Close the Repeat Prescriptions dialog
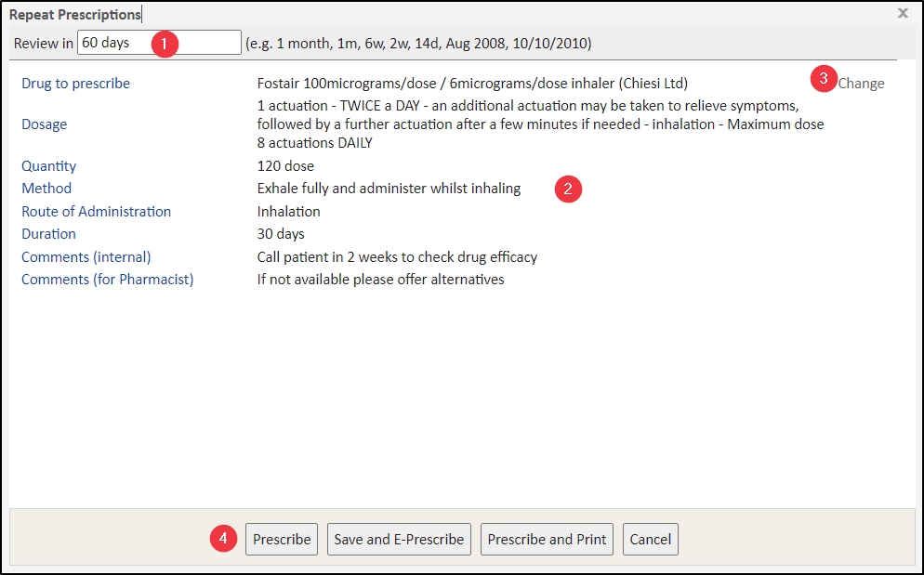The height and width of the screenshot is (575, 924). (x=903, y=13)
